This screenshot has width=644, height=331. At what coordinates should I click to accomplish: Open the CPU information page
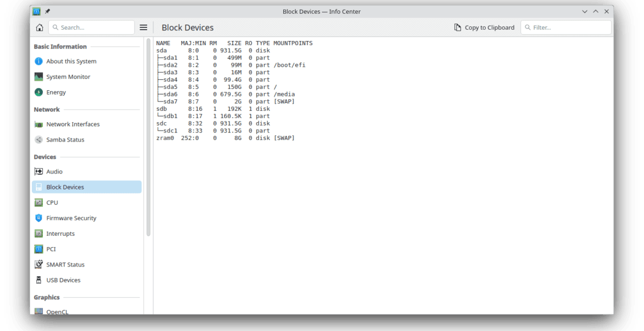pos(52,203)
